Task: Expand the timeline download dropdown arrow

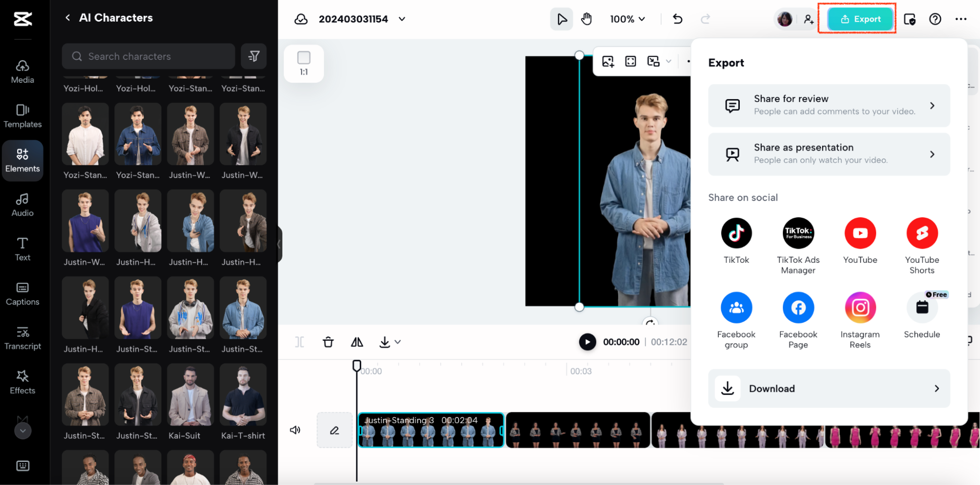Action: (398, 342)
